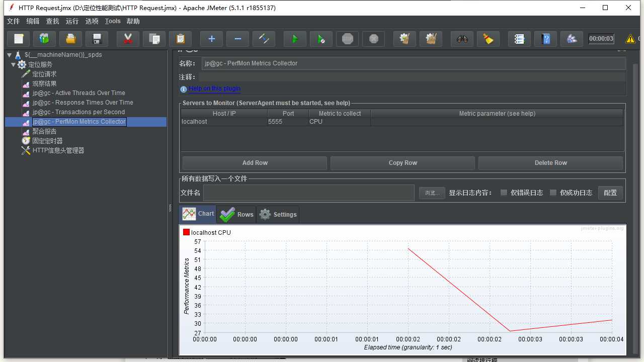Click the localhost host cell

[x=224, y=122]
